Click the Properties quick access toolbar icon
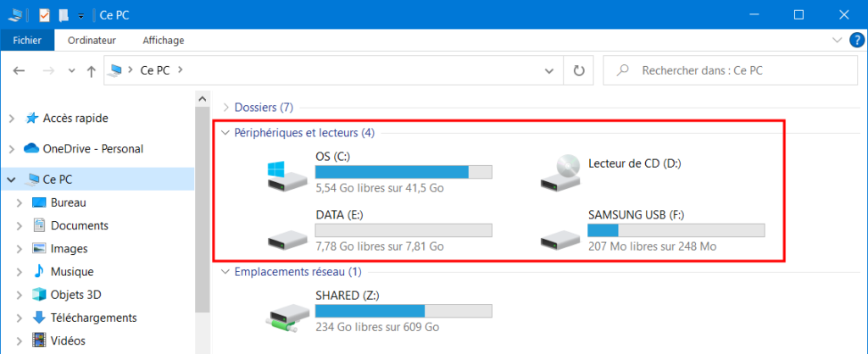The image size is (868, 354). tap(45, 15)
